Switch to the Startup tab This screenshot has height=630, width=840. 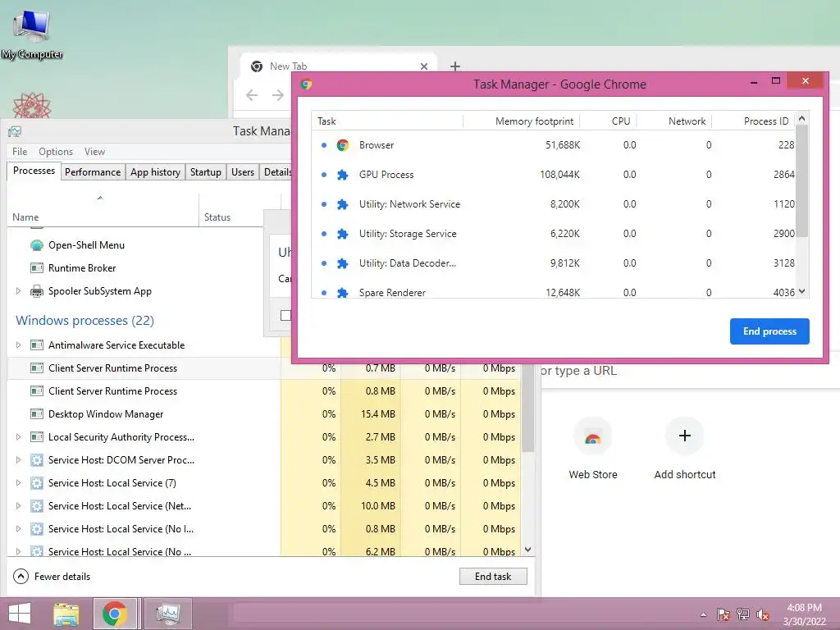[206, 172]
